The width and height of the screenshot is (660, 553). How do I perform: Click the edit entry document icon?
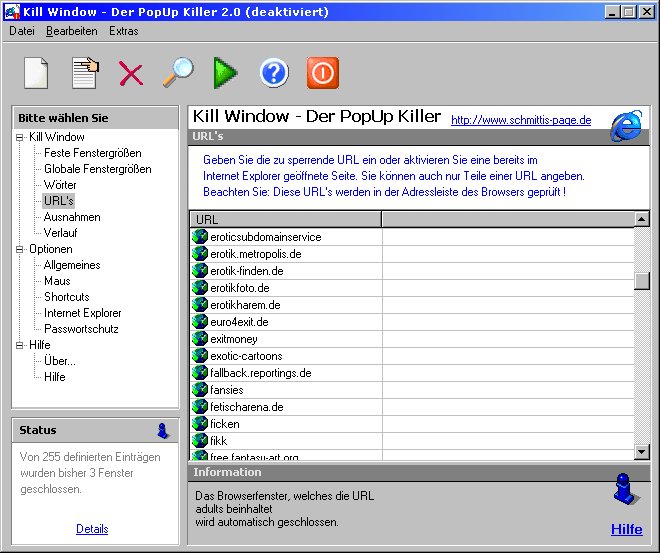point(85,73)
